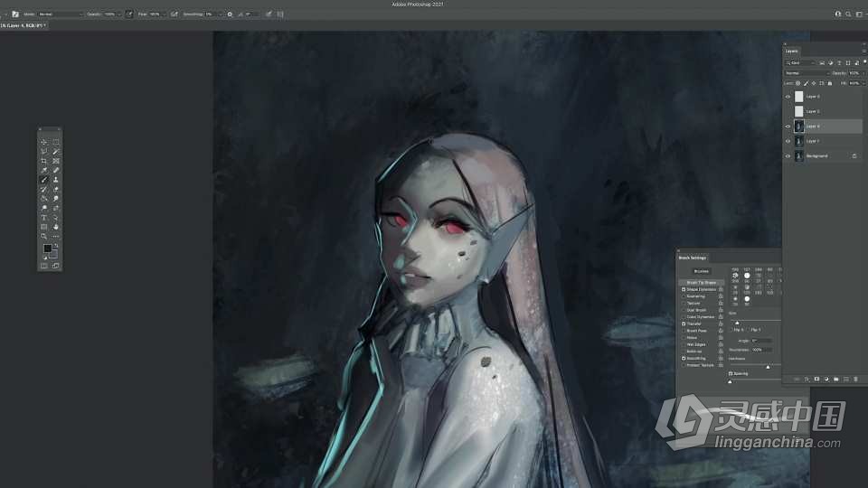Image resolution: width=868 pixels, height=488 pixels.
Task: Select the Hand tool
Action: pyautogui.click(x=55, y=227)
